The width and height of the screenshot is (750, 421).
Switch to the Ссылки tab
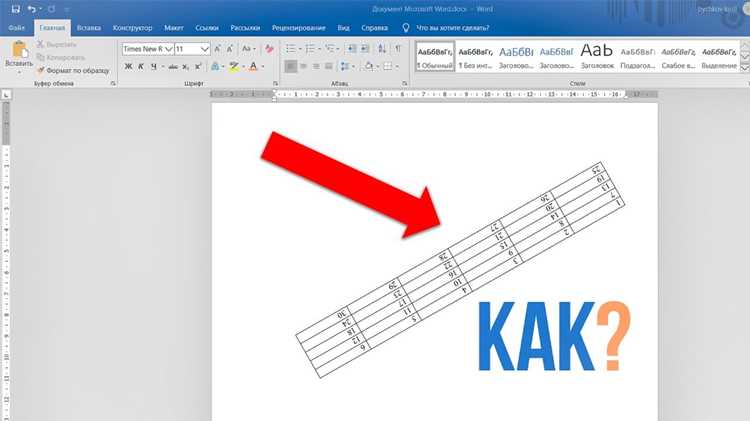(207, 28)
